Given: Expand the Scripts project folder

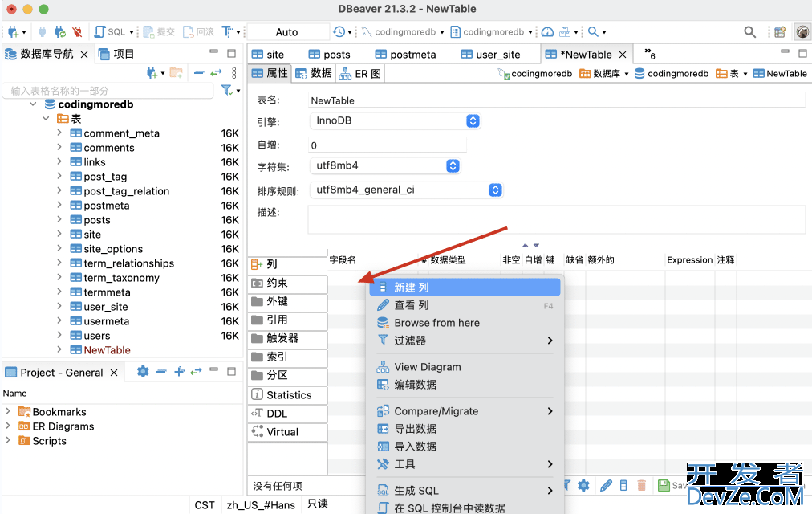Looking at the screenshot, I should click(x=8, y=440).
